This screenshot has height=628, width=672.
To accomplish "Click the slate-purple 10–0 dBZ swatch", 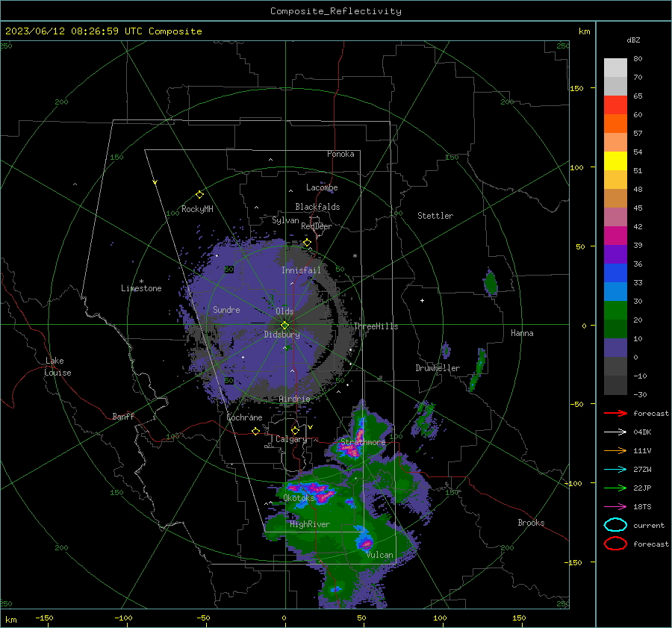I will 615,348.
